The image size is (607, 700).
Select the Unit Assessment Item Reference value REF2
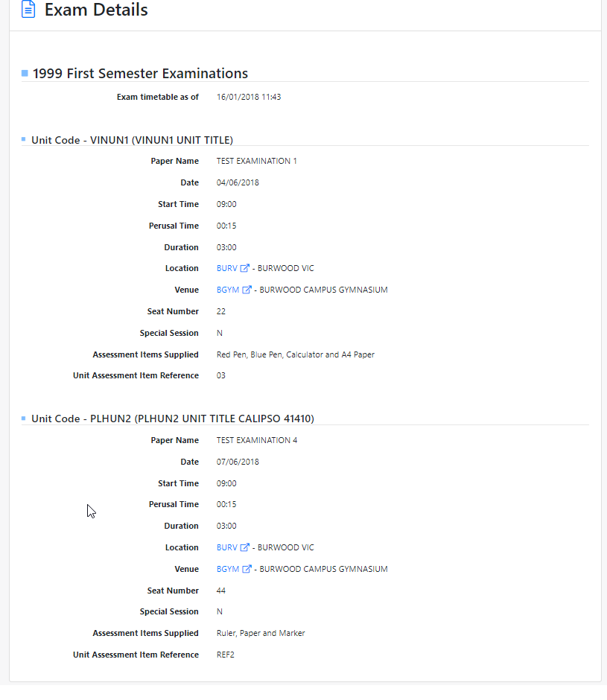tap(226, 654)
